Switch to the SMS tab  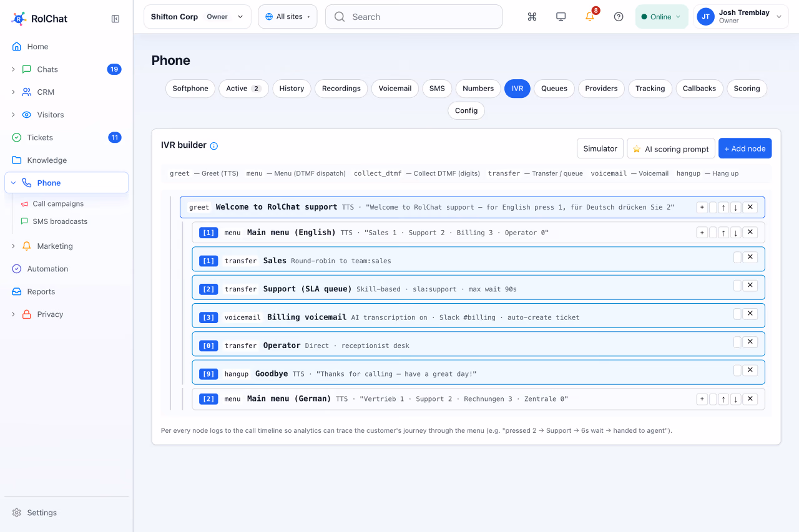click(x=437, y=89)
